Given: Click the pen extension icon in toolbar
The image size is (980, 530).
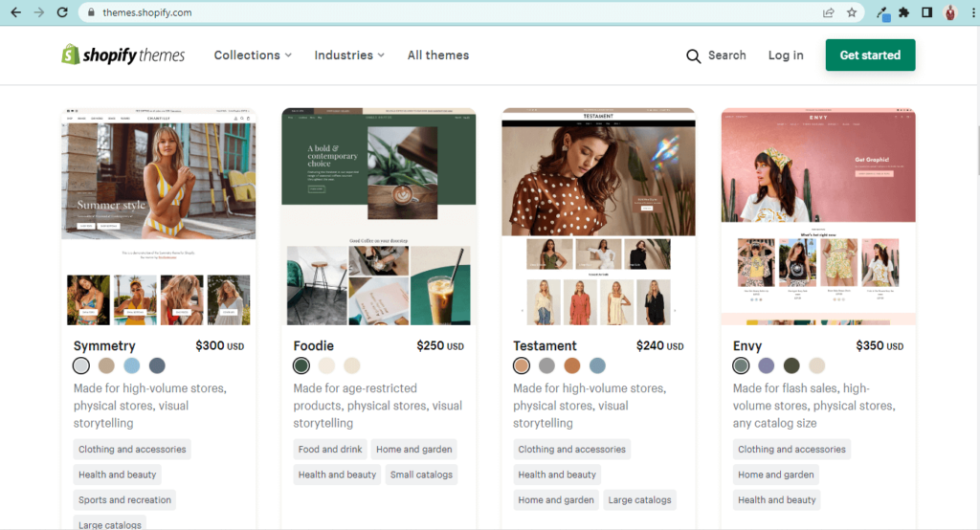Looking at the screenshot, I should point(882,13).
